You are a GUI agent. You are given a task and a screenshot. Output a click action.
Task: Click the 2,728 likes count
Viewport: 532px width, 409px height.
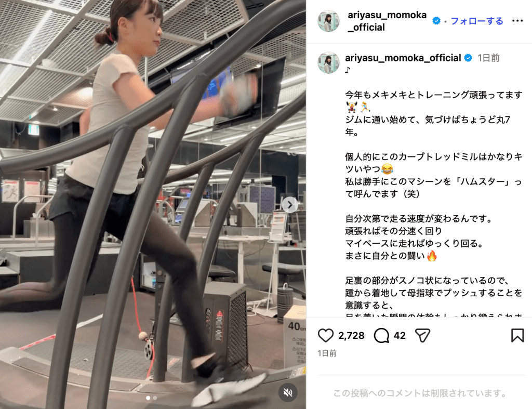[x=351, y=336]
